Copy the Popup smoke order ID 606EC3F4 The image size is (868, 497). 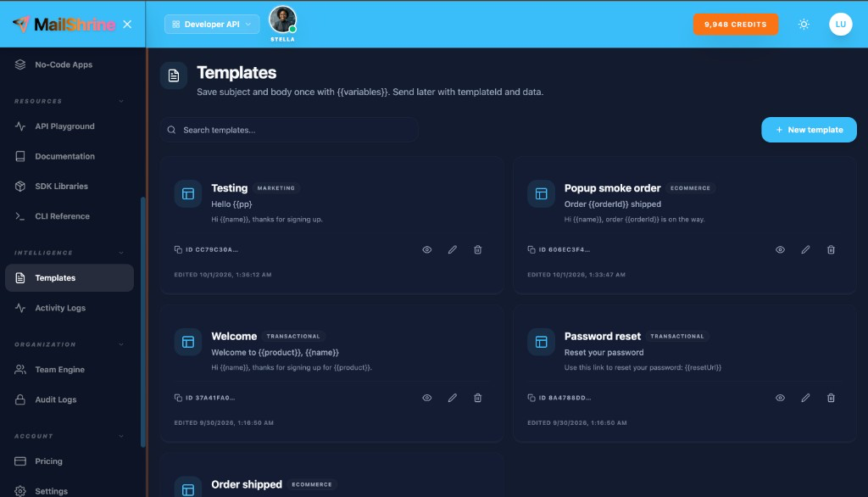(559, 250)
